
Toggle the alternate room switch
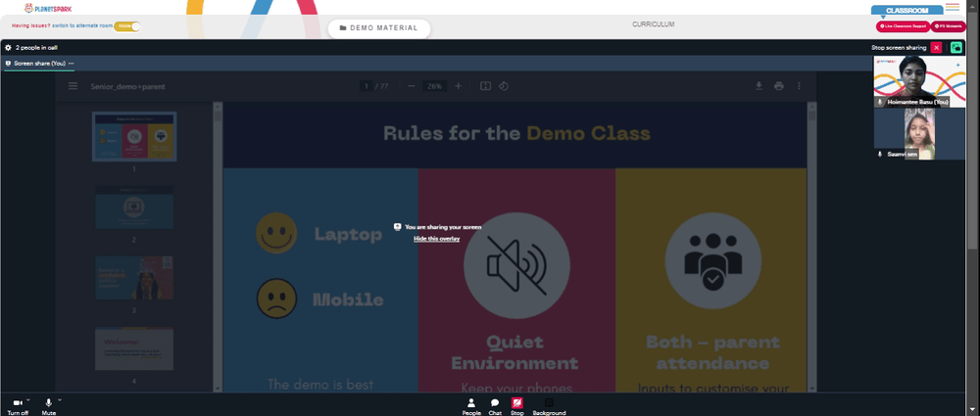pyautogui.click(x=126, y=26)
